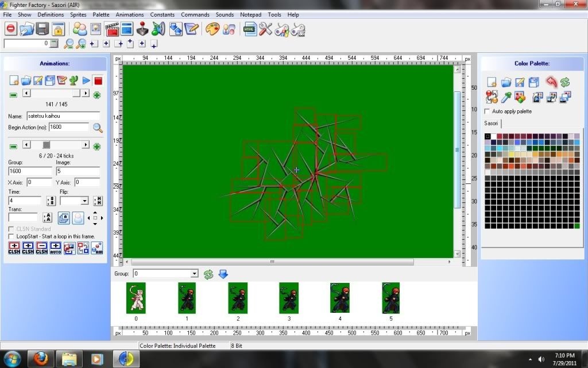The height and width of the screenshot is (368, 588).
Task: Toggle the LoopStart checkbox
Action: (x=11, y=236)
